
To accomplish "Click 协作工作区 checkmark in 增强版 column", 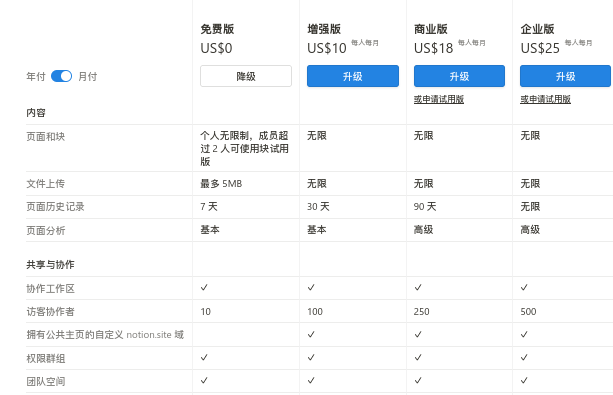I will point(311,287).
